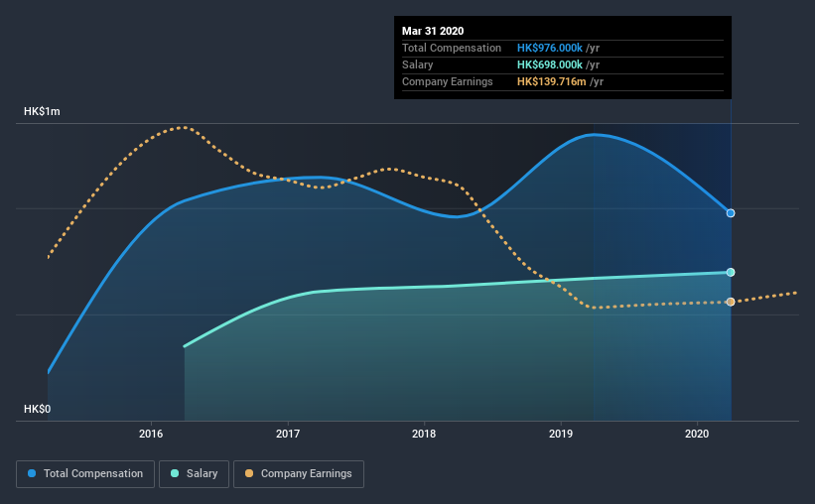Click the blue Total Compensation legend dot

[x=32, y=473]
